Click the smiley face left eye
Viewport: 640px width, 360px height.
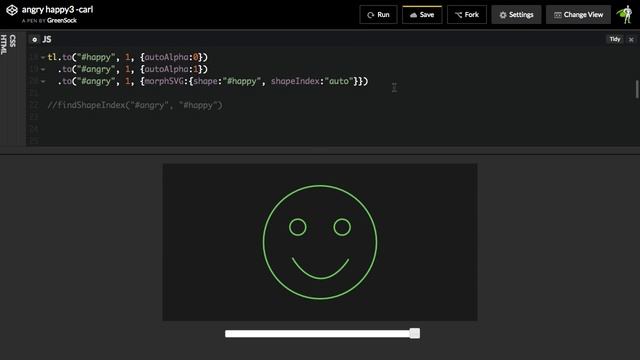pos(298,227)
